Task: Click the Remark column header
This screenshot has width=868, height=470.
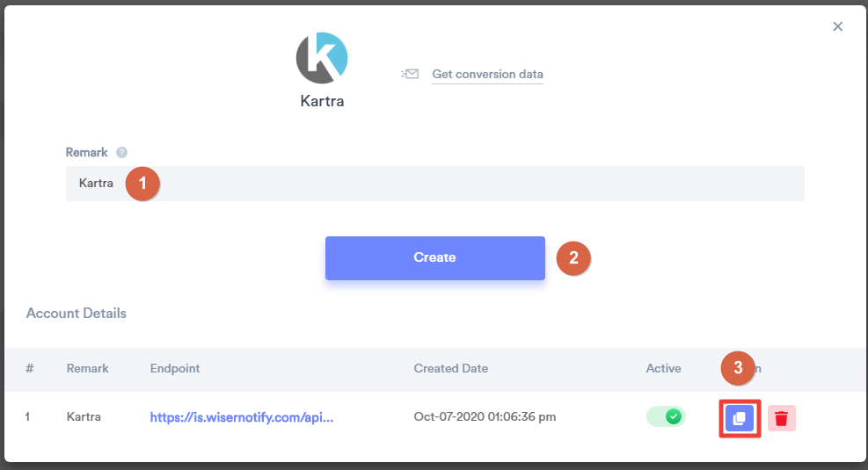Action: [x=87, y=368]
